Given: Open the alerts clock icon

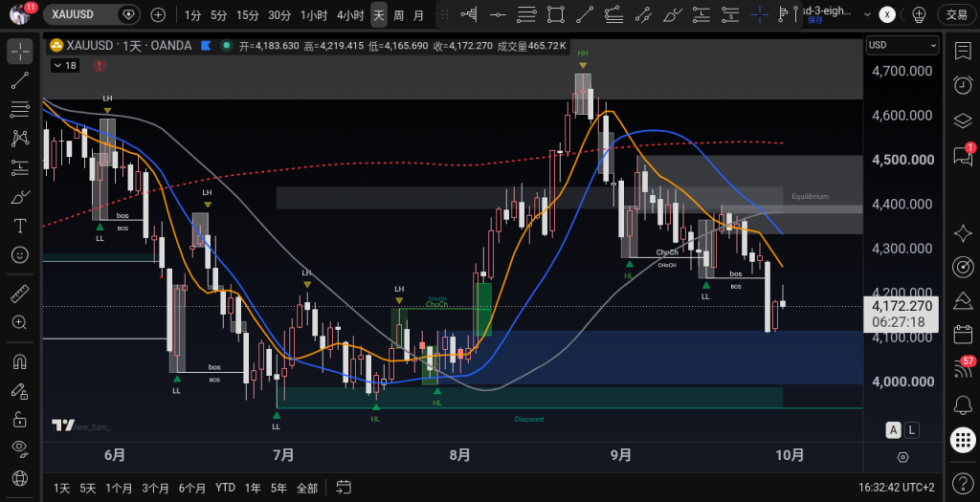Looking at the screenshot, I should [x=963, y=85].
